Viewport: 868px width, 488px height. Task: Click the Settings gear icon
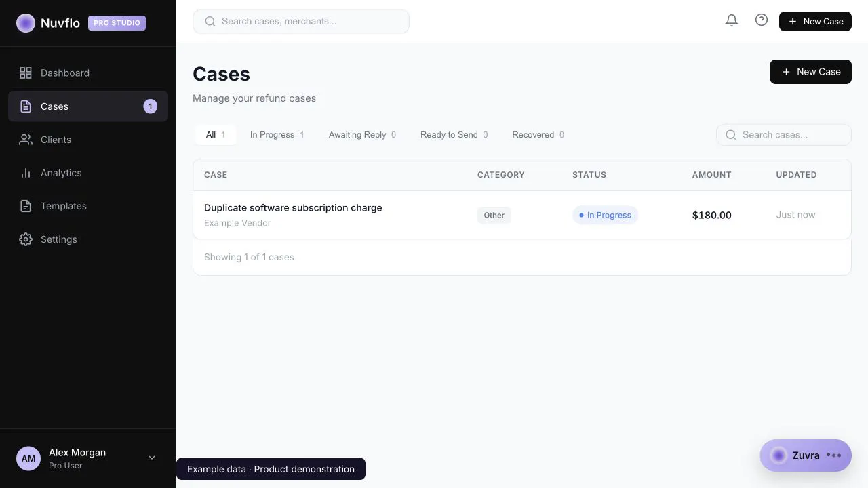point(26,239)
